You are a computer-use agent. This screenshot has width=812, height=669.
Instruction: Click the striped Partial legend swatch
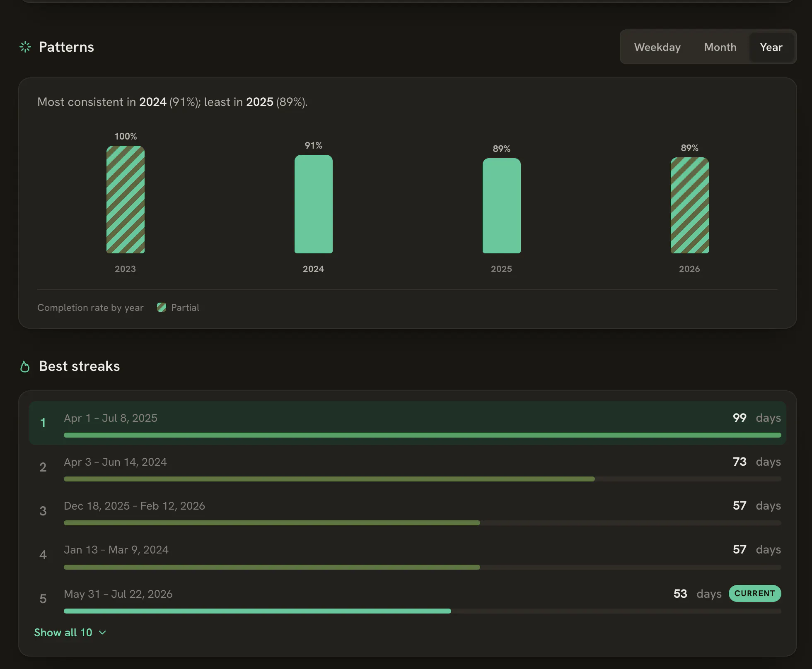tap(162, 307)
